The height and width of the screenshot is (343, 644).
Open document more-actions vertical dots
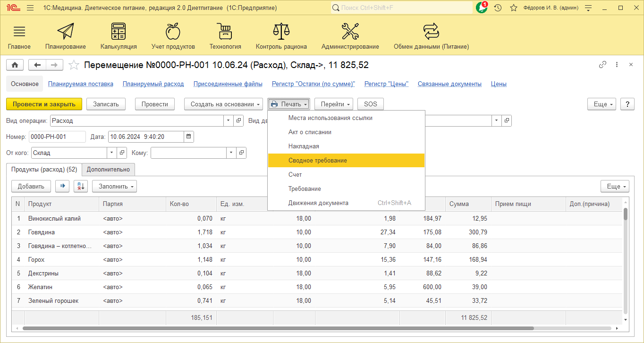(x=617, y=65)
